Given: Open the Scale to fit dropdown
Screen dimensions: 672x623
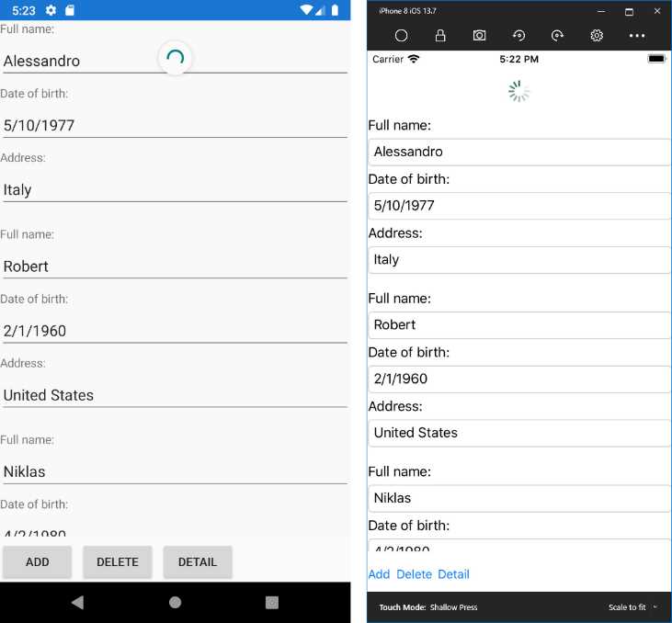Looking at the screenshot, I should 632,607.
